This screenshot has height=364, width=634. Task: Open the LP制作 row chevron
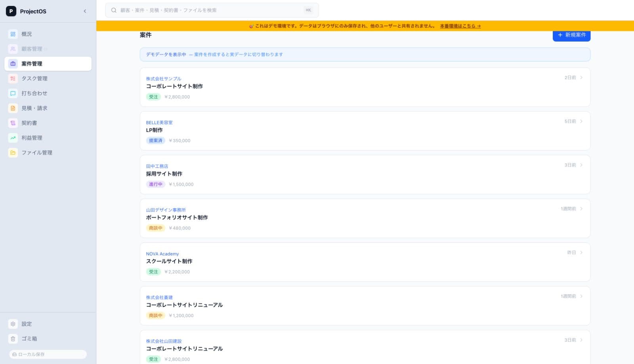(581, 121)
